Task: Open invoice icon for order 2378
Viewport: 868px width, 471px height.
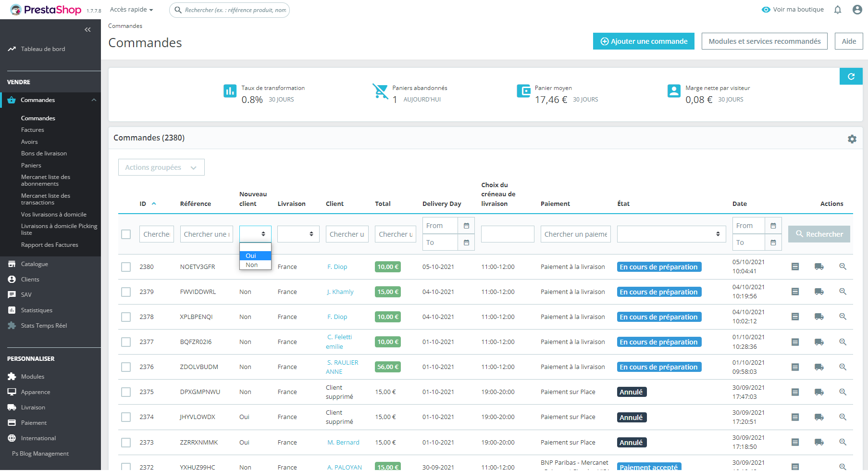Action: coord(795,317)
